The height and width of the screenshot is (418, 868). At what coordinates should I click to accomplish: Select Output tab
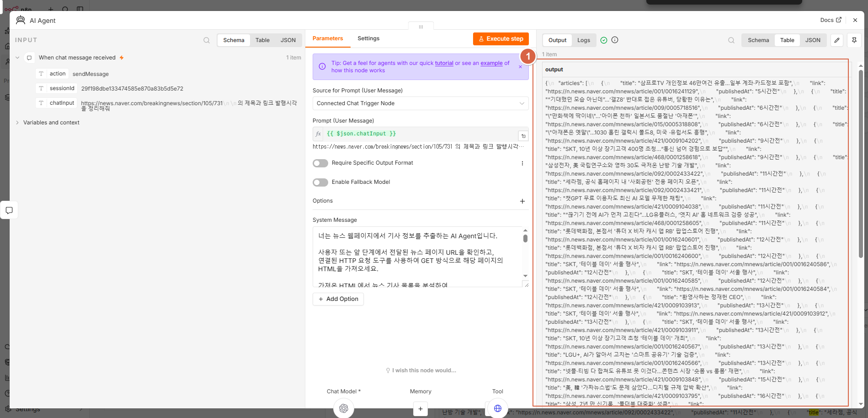557,40
